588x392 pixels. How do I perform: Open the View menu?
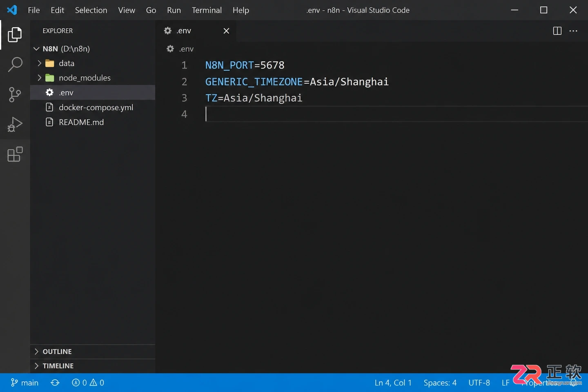(x=127, y=10)
